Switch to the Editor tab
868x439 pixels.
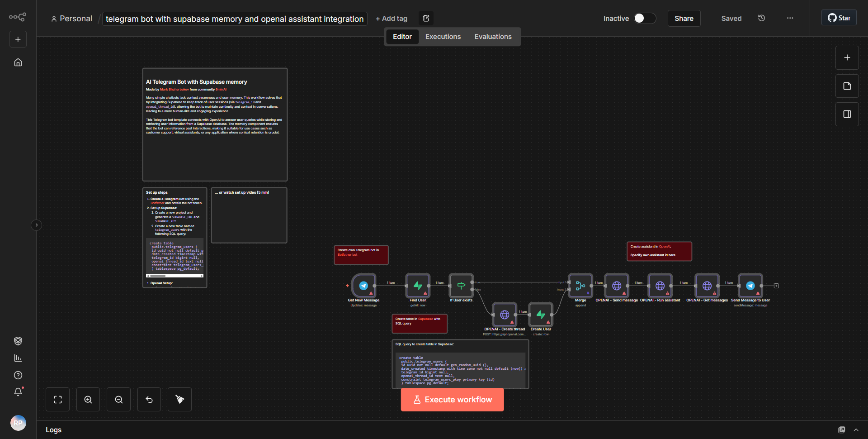click(402, 37)
